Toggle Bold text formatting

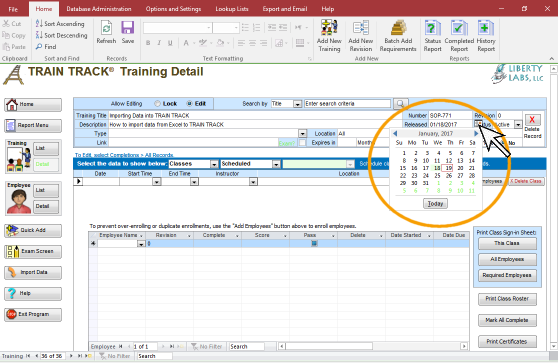coord(148,43)
